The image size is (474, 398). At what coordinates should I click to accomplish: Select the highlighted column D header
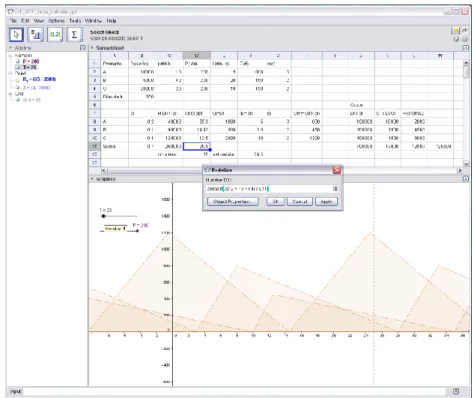197,55
